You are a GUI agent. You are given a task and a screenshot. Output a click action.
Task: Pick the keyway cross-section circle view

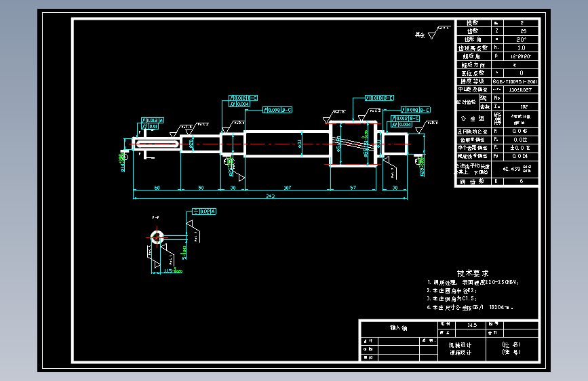(x=157, y=237)
